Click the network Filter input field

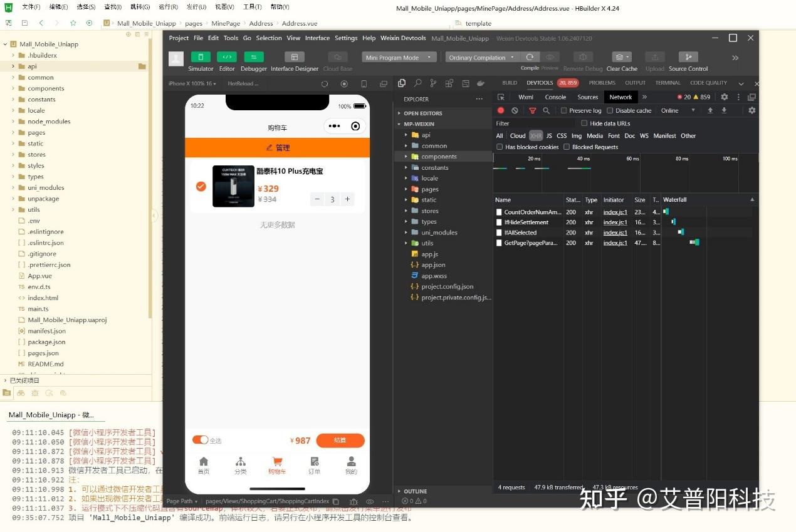(x=534, y=123)
